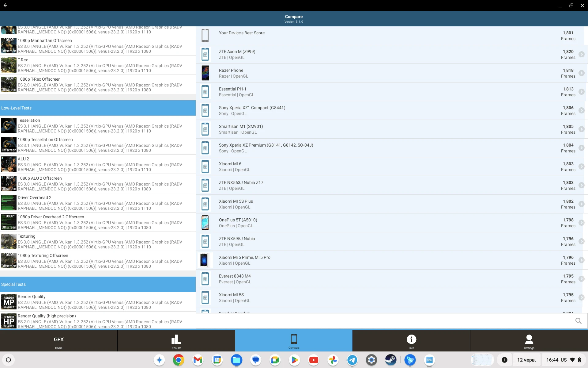
Task: Focus the device search field
Action: (x=385, y=321)
